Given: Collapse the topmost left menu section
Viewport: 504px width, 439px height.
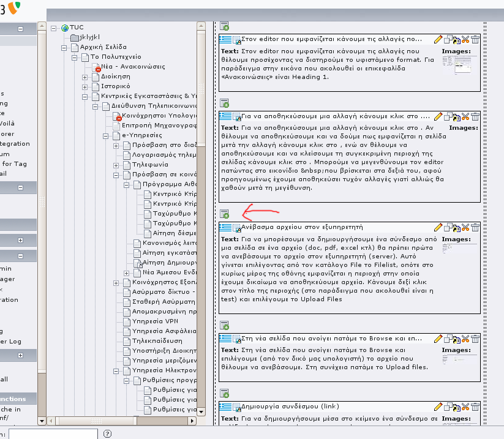Looking at the screenshot, I should coord(20,29).
